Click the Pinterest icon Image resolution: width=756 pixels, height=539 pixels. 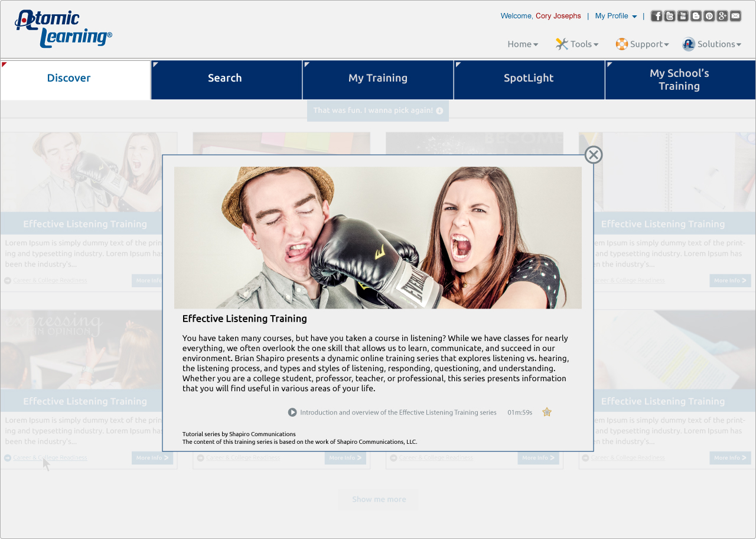pyautogui.click(x=709, y=16)
